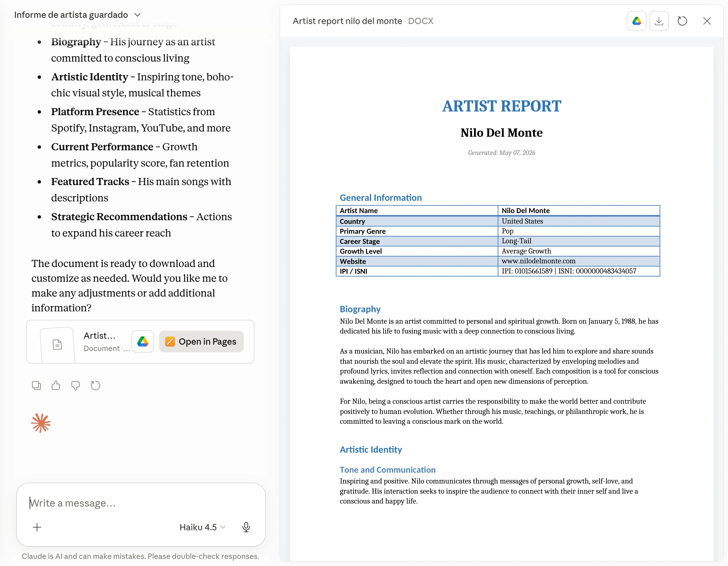Retry the assistant response
Screen dimensions: 728x566
(x=95, y=386)
